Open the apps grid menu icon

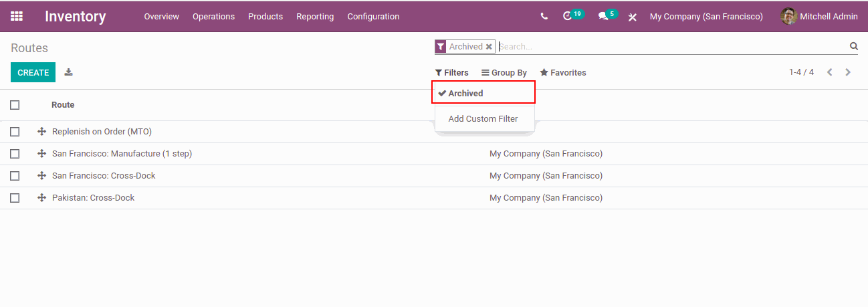(17, 16)
